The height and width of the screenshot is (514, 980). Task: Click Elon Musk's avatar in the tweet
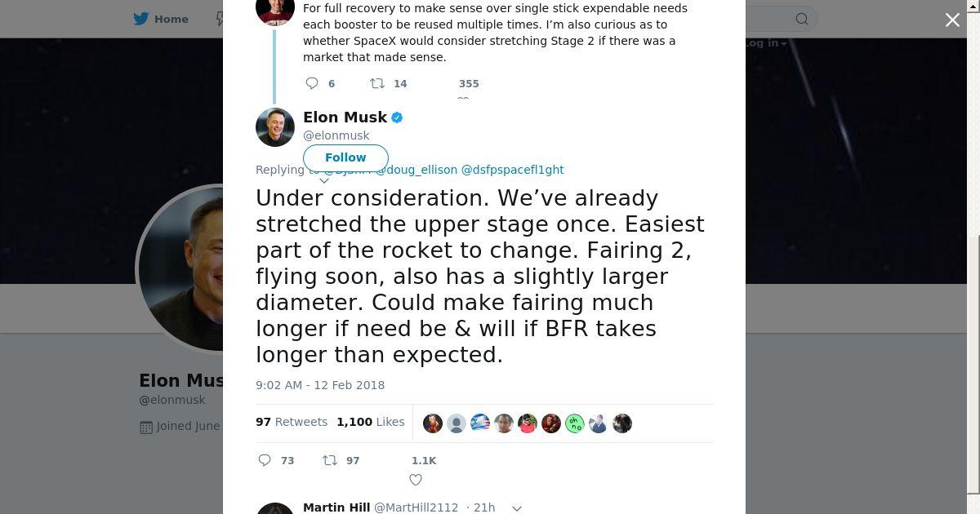pos(275,127)
